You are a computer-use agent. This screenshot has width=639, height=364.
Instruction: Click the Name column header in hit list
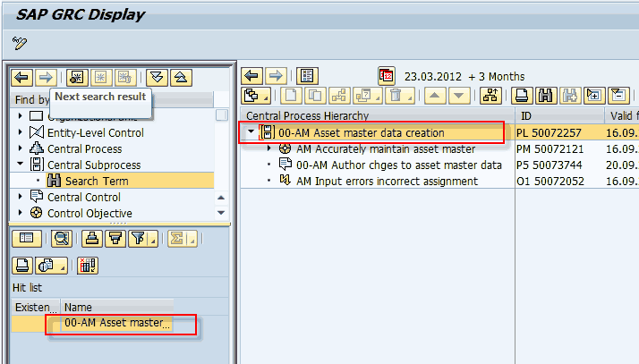79,307
